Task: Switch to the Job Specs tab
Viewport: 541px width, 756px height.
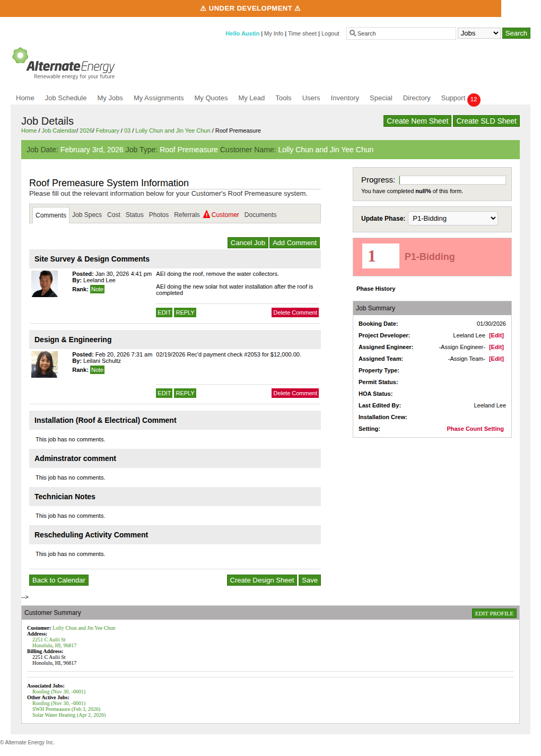Action: (x=87, y=215)
